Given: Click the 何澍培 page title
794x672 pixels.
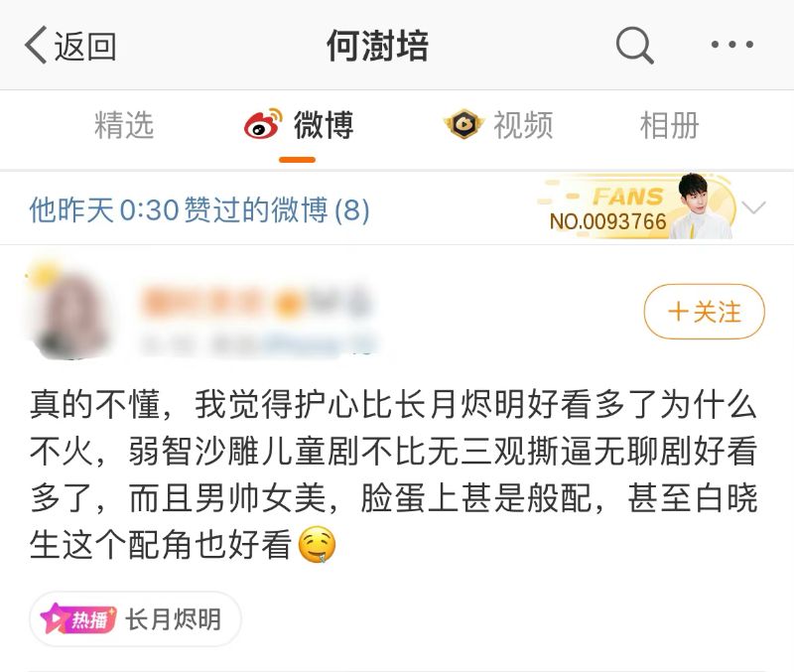Looking at the screenshot, I should [377, 46].
